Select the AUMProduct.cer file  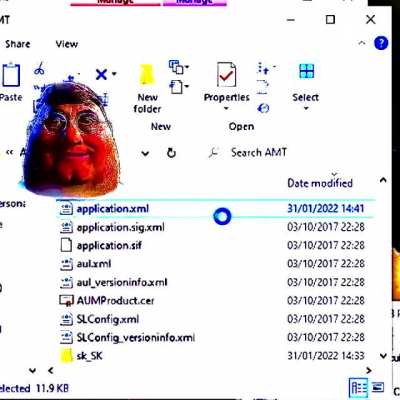(x=115, y=301)
